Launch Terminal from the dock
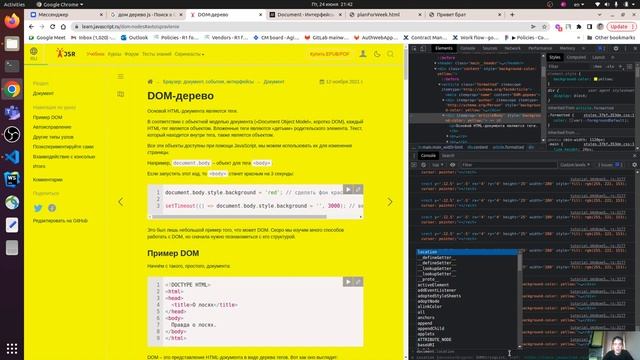This screenshot has width=640, height=360. [x=12, y=66]
